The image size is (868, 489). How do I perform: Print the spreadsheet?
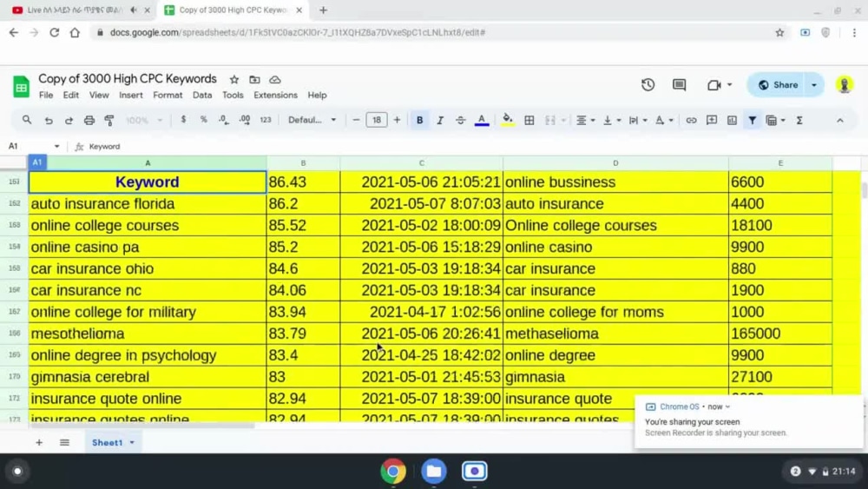89,120
